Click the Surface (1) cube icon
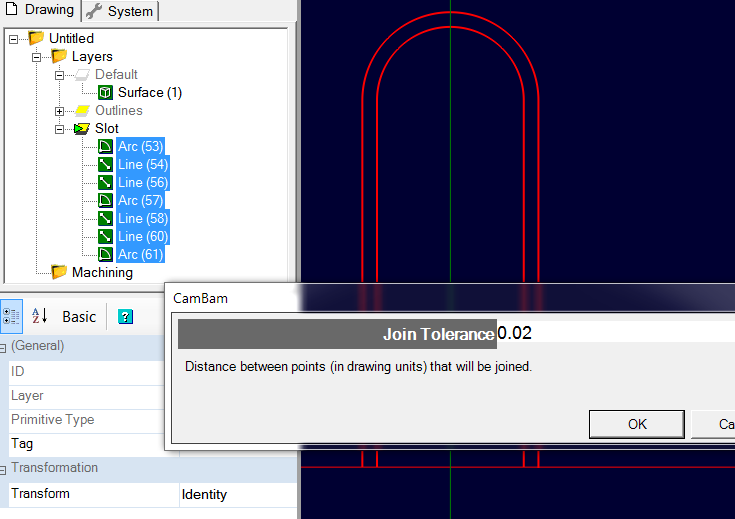 [x=105, y=92]
